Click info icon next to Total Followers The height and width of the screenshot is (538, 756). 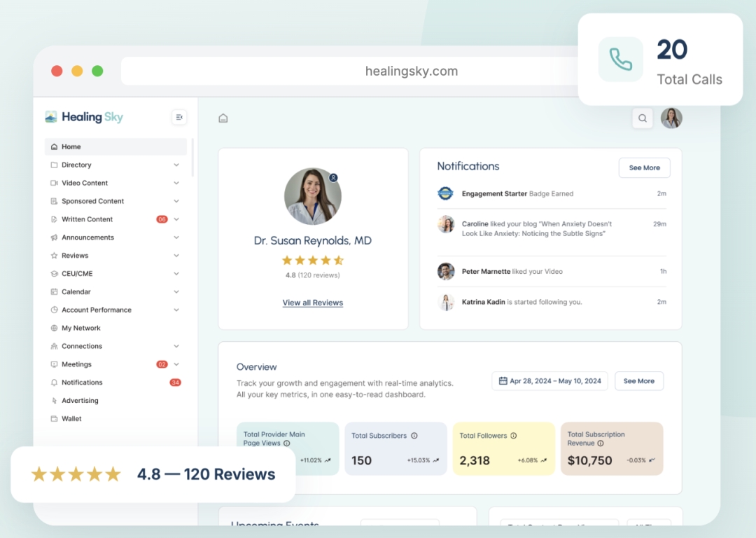[514, 436]
